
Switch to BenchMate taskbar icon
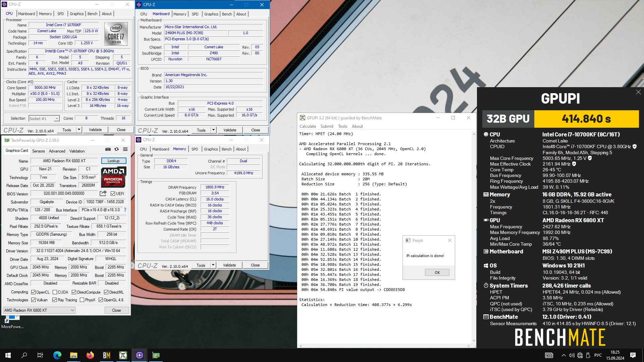click(x=107, y=355)
